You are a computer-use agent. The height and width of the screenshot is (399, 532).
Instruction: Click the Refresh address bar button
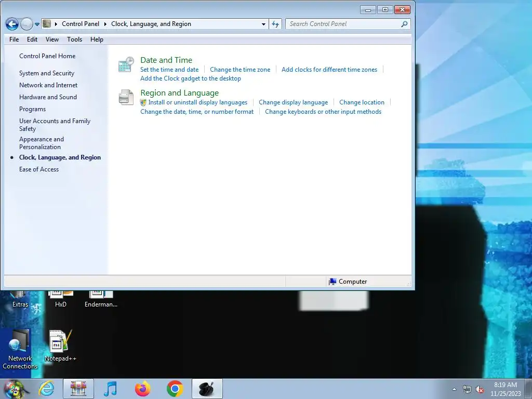(275, 24)
